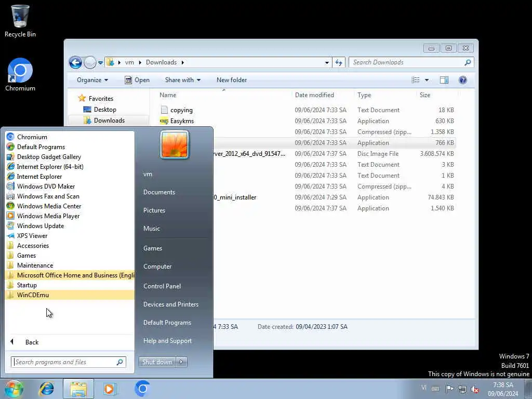Expand address bar history dropdown arrow

[x=327, y=62]
